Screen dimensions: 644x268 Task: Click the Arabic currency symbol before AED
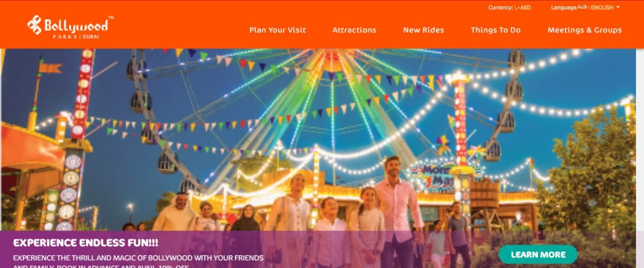click(517, 8)
